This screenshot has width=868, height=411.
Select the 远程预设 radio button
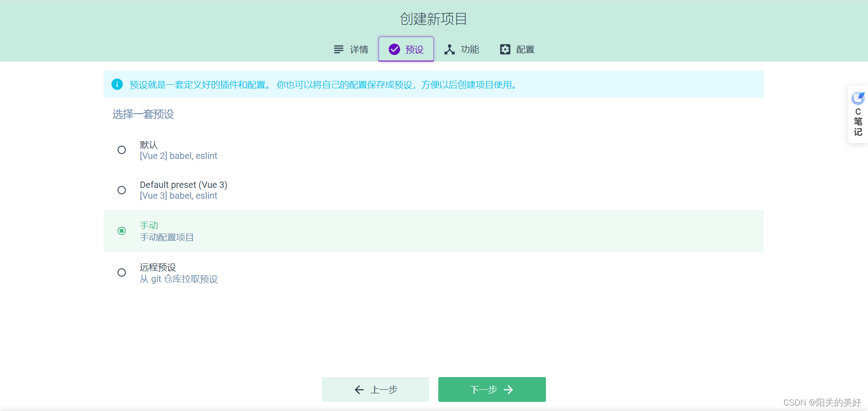click(121, 272)
